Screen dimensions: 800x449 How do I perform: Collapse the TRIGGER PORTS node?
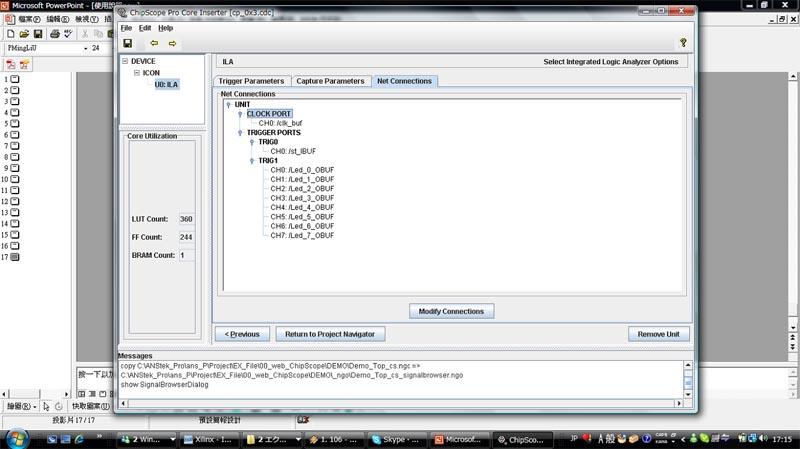click(240, 133)
